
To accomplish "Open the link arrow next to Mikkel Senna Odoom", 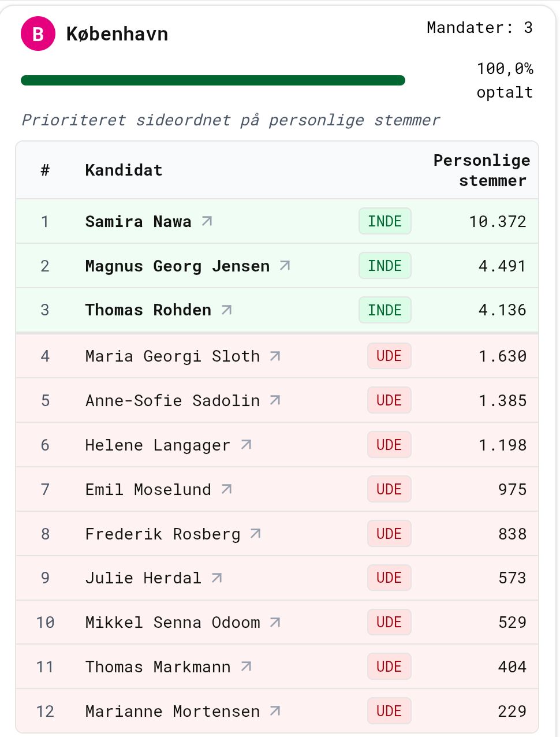I will (275, 622).
